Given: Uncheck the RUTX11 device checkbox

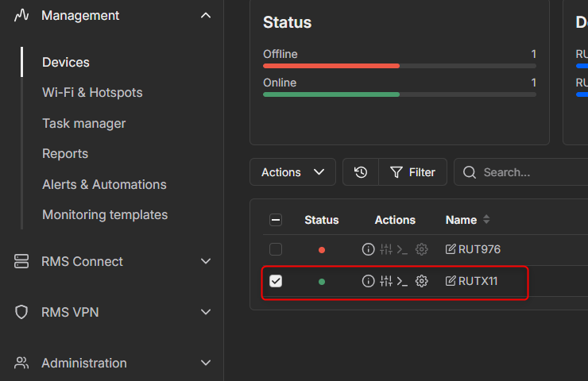Looking at the screenshot, I should [276, 281].
